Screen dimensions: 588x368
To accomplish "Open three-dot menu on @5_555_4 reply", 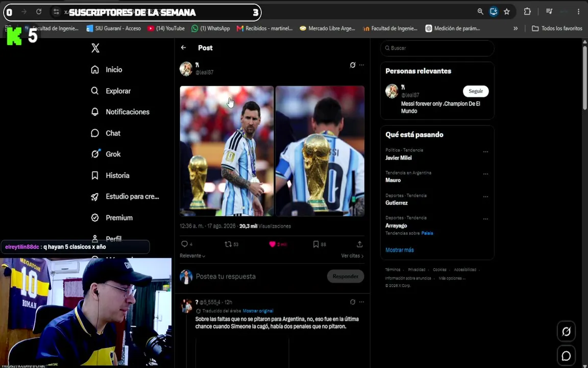I will [361, 302].
